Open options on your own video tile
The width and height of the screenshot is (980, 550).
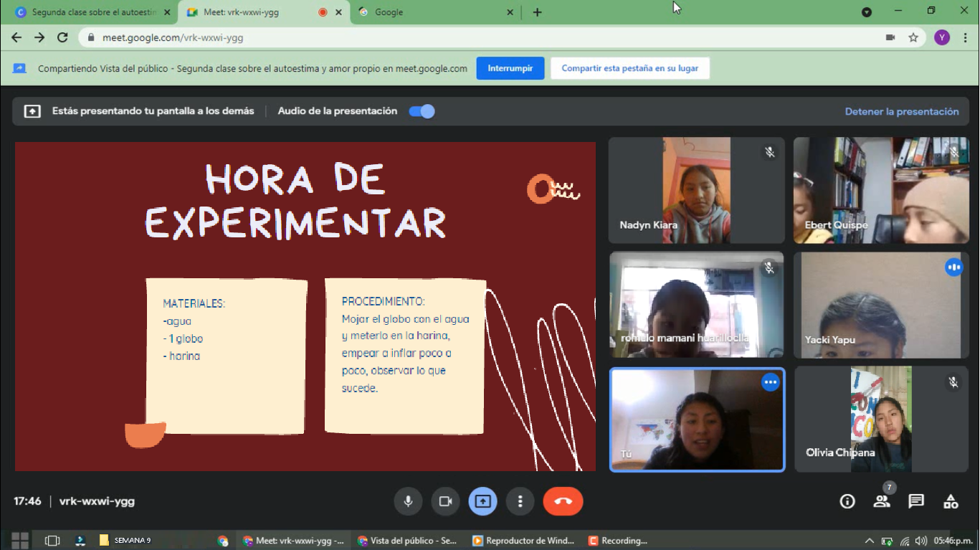click(770, 382)
